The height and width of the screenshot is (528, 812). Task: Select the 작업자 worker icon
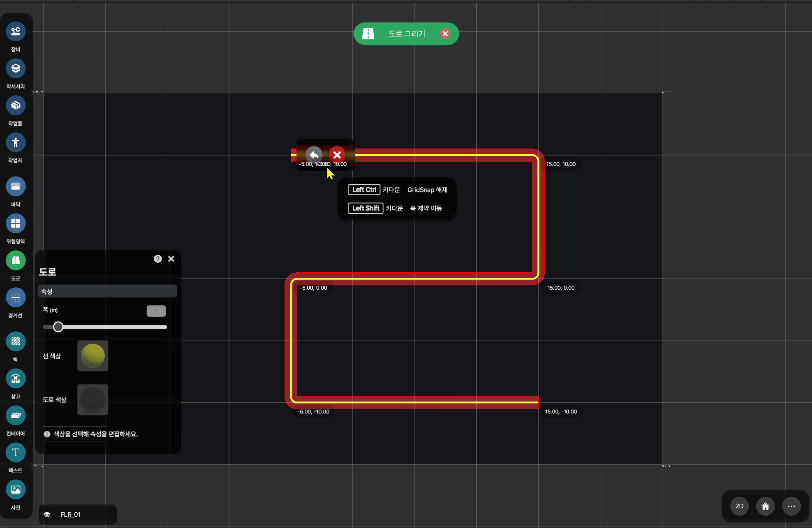pyautogui.click(x=15, y=143)
